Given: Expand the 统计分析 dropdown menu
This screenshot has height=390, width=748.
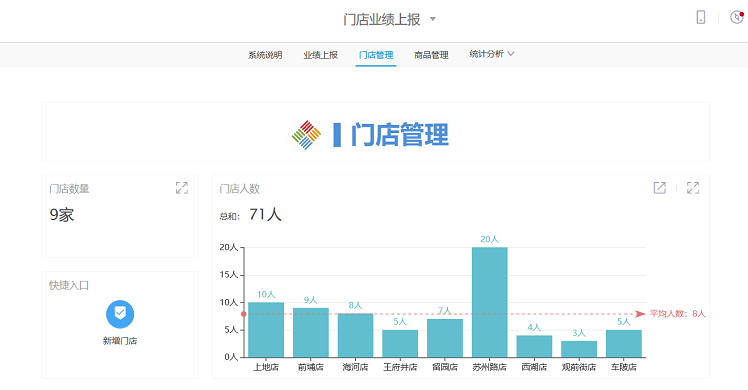Looking at the screenshot, I should (x=492, y=54).
